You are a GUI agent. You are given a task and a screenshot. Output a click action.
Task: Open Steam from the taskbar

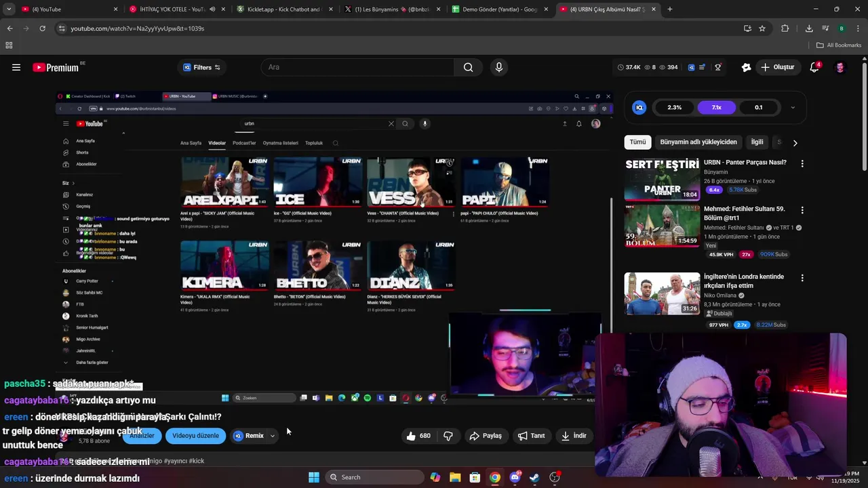(535, 477)
